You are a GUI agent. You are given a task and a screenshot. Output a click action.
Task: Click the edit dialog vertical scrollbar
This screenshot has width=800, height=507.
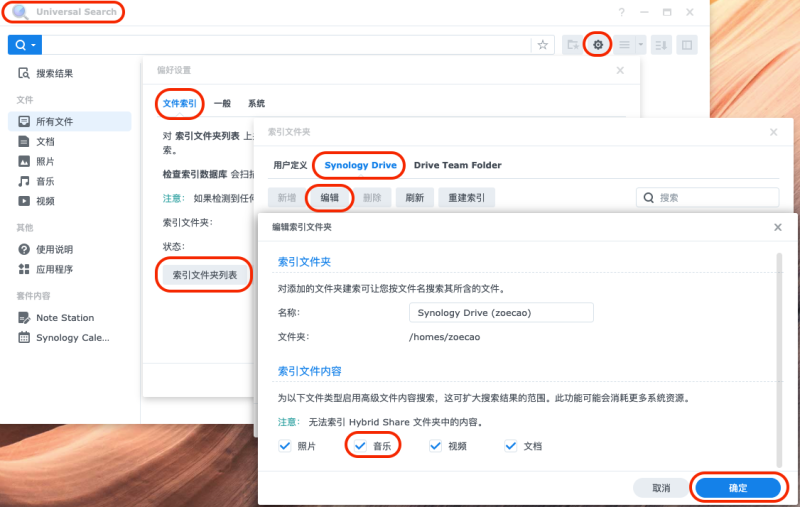[x=779, y=360]
